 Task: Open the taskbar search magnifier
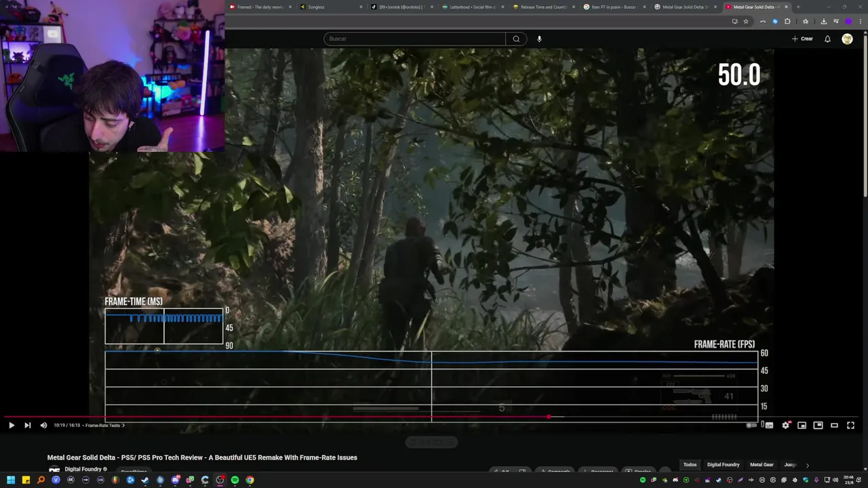pos(41,480)
